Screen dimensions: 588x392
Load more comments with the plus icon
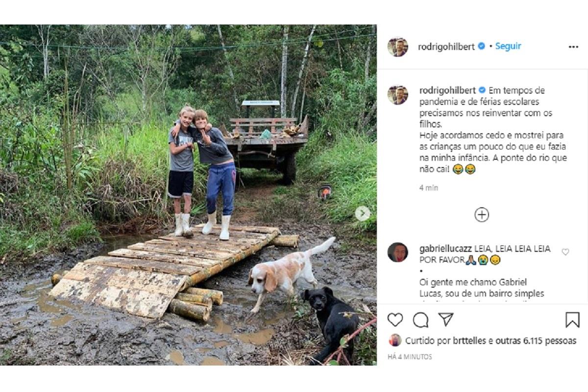coord(482,215)
